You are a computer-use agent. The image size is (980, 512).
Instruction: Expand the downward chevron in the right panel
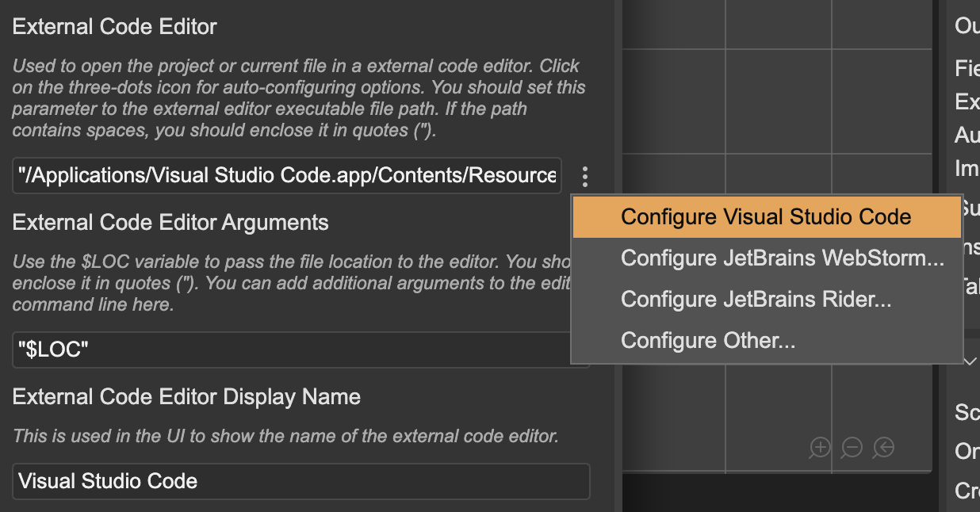click(x=969, y=361)
